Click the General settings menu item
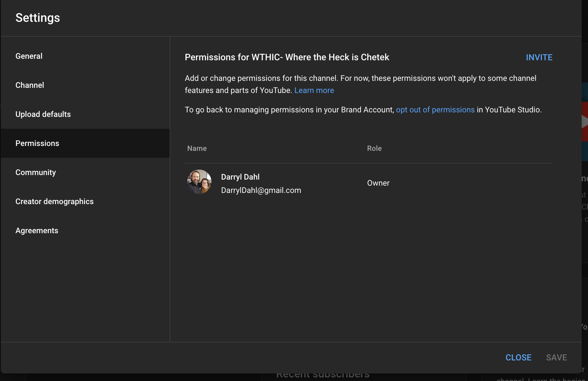Screen dimensions: 588x381 point(29,56)
